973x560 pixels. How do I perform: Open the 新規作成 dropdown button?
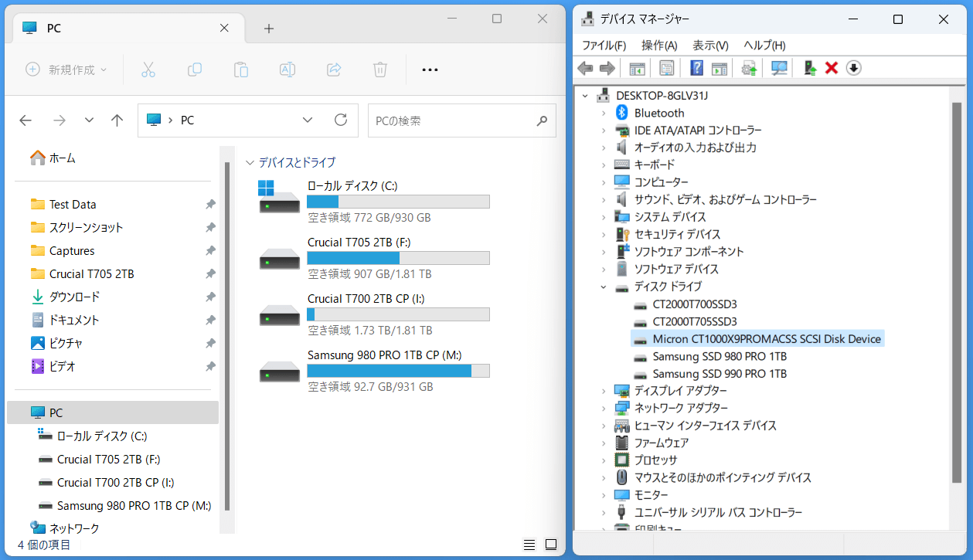tap(66, 70)
